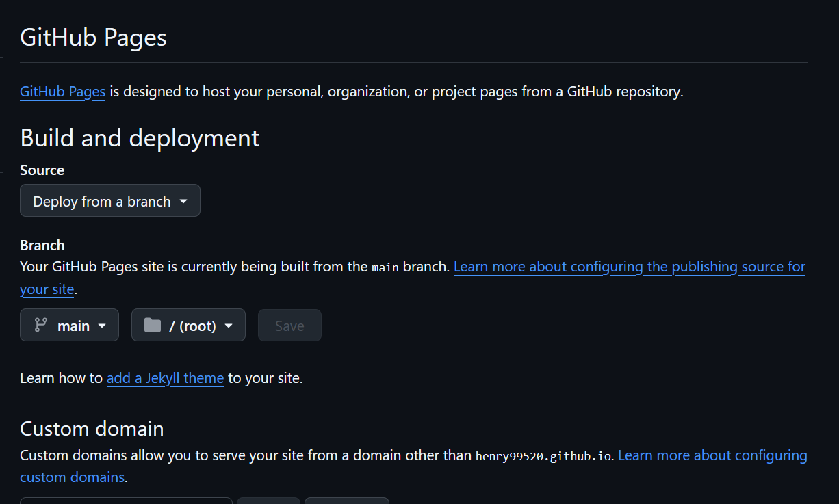839x504 pixels.
Task: Click the caret arrow next to main
Action: click(102, 326)
